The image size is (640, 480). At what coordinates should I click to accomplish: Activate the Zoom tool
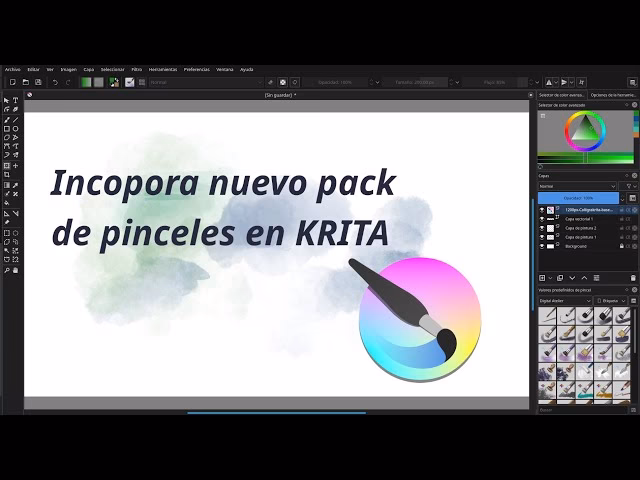tap(7, 270)
